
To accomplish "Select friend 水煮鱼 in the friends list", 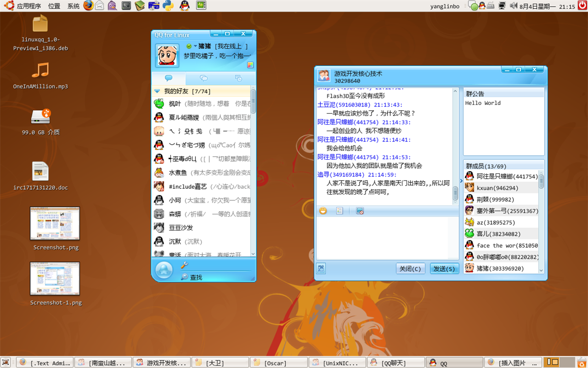I will point(201,172).
